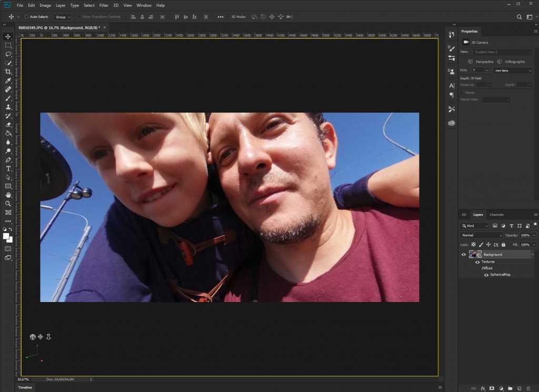The image size is (539, 392).
Task: Activate the Zoom magnifier tool
Action: tap(8, 204)
